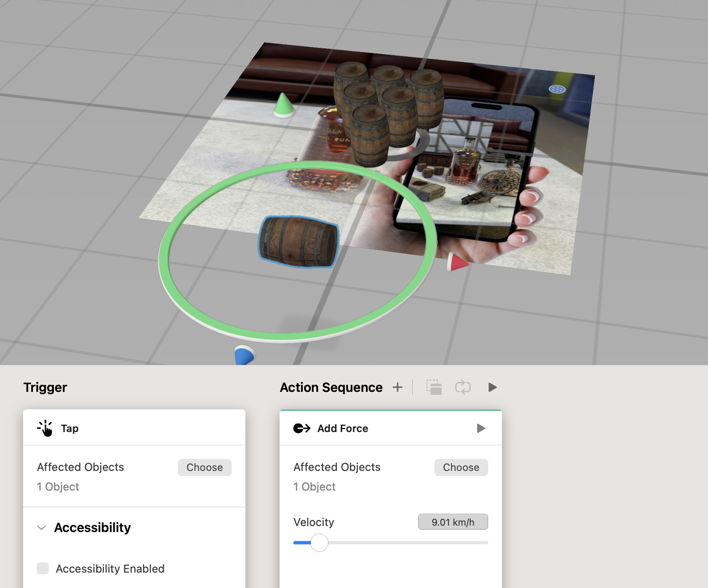Click the blue anchor indicator on the image
This screenshot has height=588, width=708.
[557, 89]
